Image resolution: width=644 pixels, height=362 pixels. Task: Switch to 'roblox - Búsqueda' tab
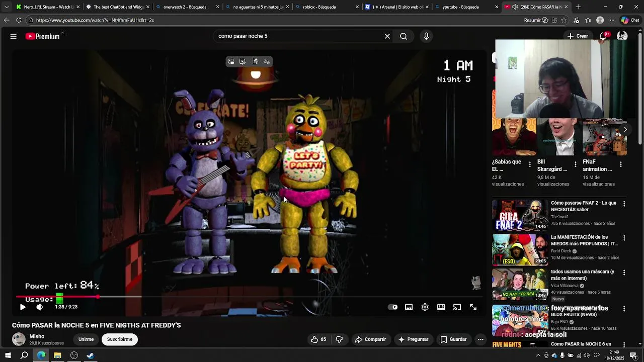(x=327, y=7)
